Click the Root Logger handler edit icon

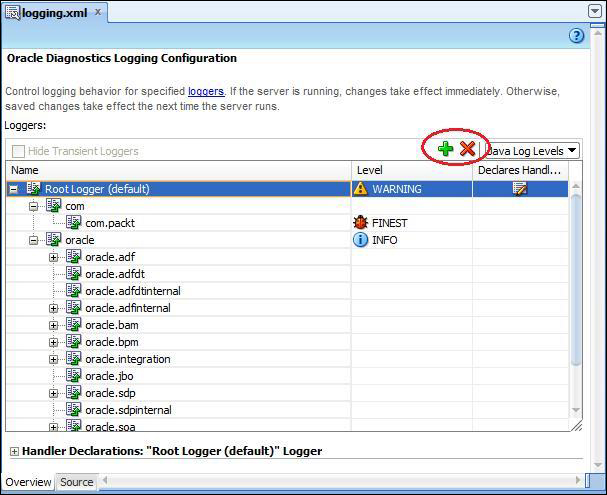click(519, 189)
